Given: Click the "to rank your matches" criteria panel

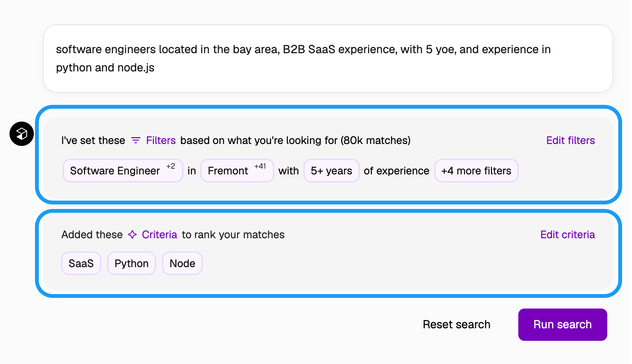Looking at the screenshot, I should 328,253.
